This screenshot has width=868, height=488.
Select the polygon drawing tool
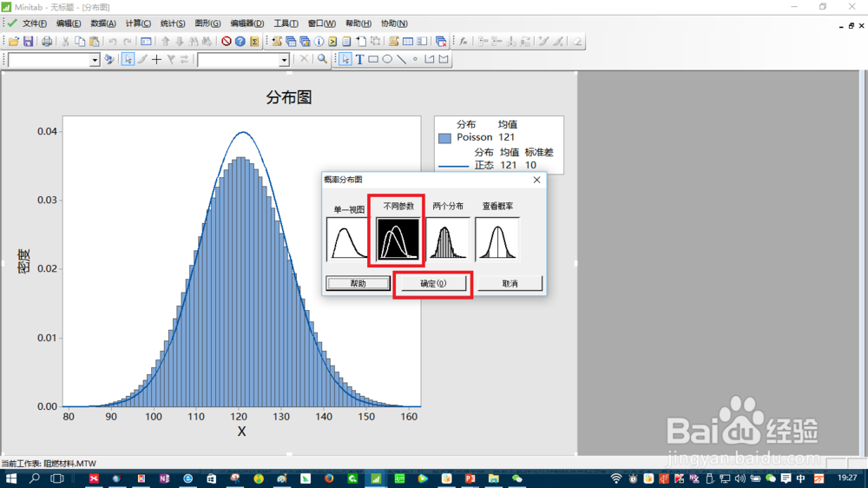pyautogui.click(x=444, y=59)
